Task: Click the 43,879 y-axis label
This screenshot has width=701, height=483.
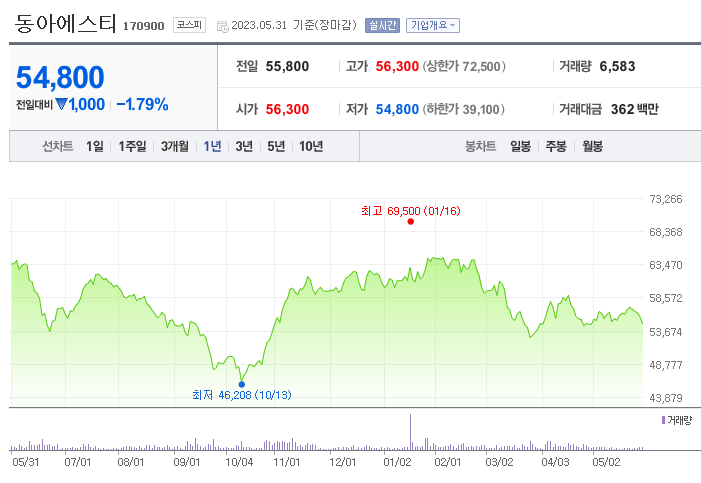Action: [x=666, y=398]
